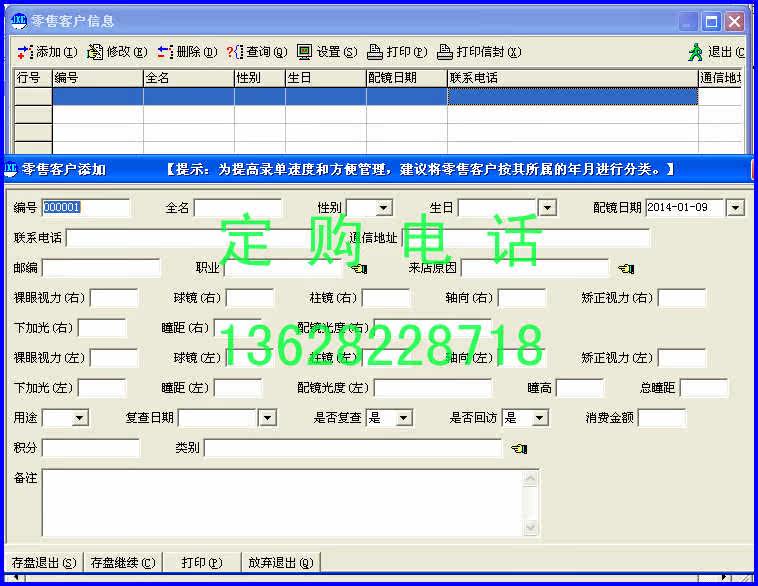Screen dimensions: 758x586
Task: Click the 放弃退出(Q) button
Action: pyautogui.click(x=280, y=562)
